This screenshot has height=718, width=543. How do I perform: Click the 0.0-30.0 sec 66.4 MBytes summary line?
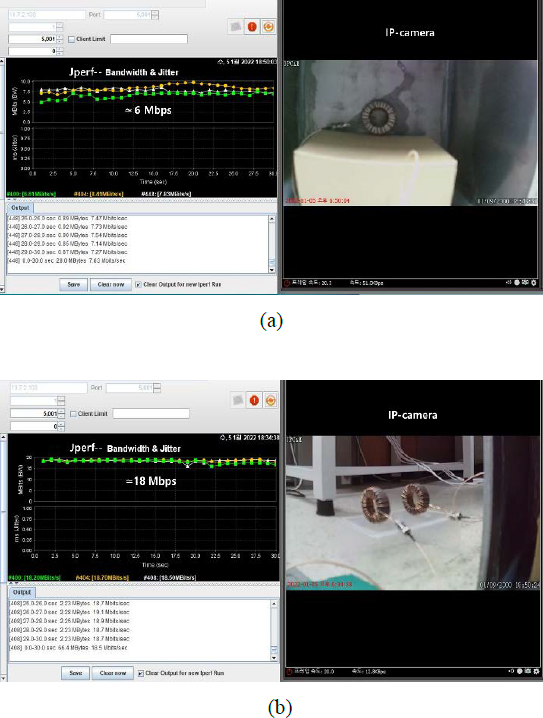point(68,648)
